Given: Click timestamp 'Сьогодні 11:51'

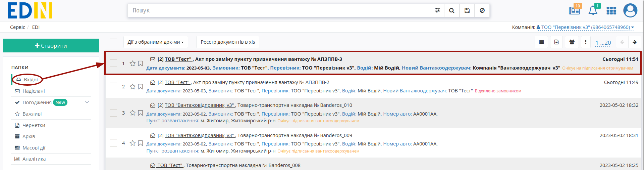Looking at the screenshot, I should pyautogui.click(x=620, y=59).
